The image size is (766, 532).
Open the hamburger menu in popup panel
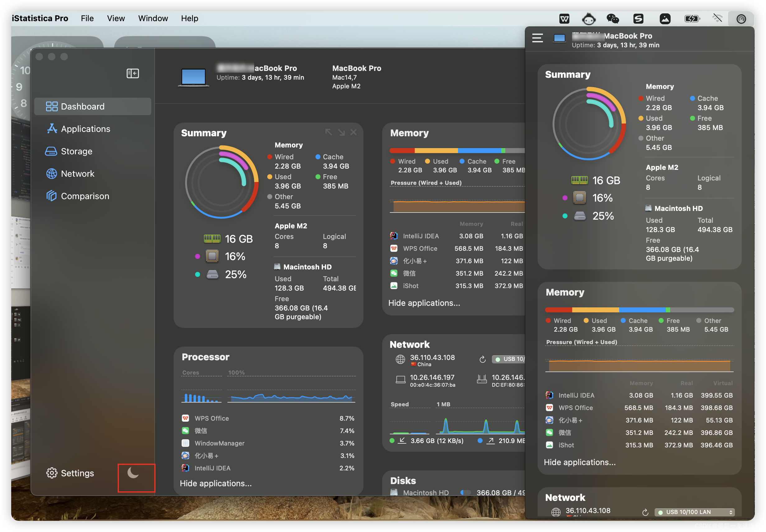tap(537, 38)
